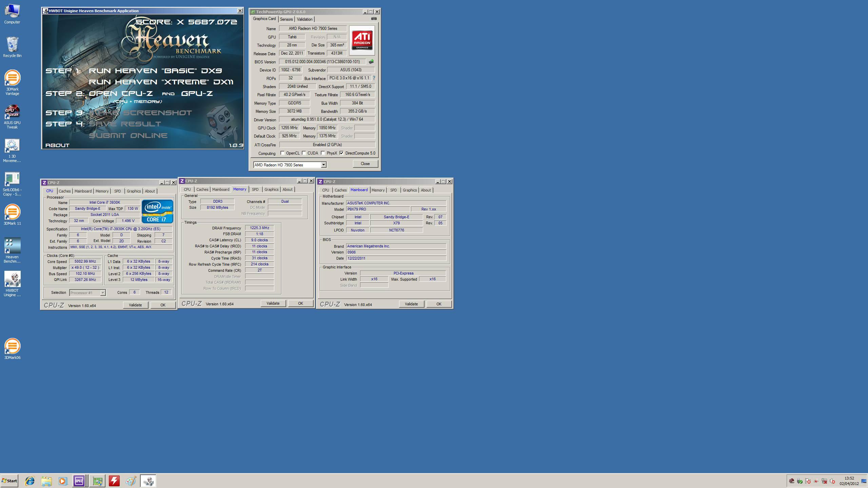The width and height of the screenshot is (868, 488).
Task: Launch 3DMark 11 desktop shortcut
Action: [x=12, y=215]
